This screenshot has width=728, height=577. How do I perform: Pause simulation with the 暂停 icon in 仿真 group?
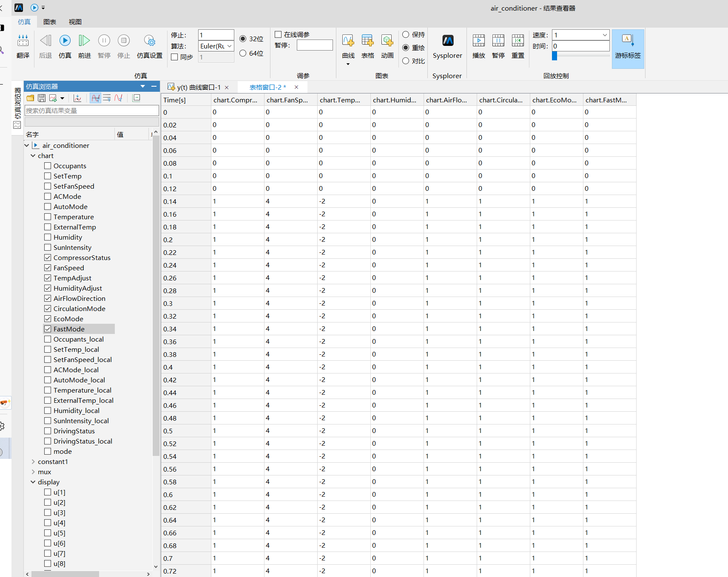click(104, 41)
